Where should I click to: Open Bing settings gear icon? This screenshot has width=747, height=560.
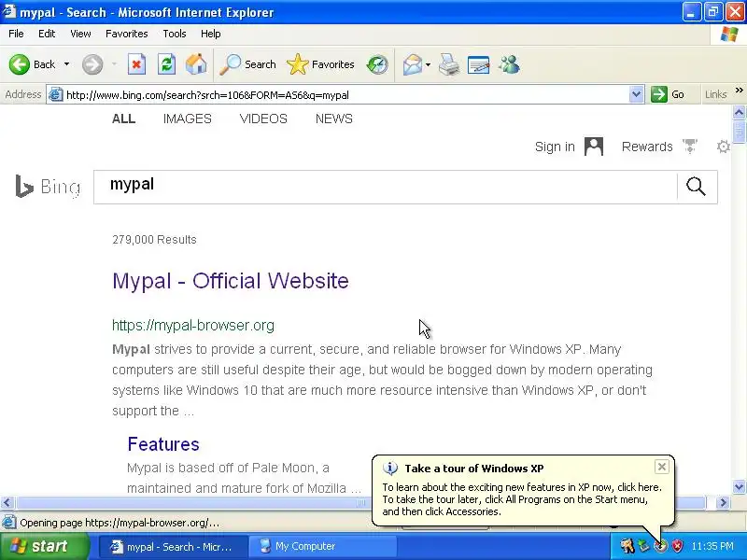coord(723,147)
